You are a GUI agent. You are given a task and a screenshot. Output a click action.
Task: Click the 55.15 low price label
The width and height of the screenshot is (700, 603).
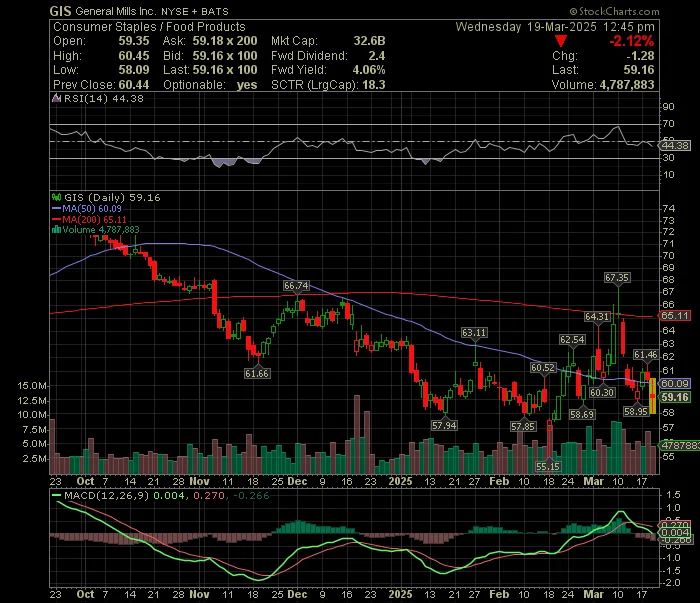[x=548, y=466]
